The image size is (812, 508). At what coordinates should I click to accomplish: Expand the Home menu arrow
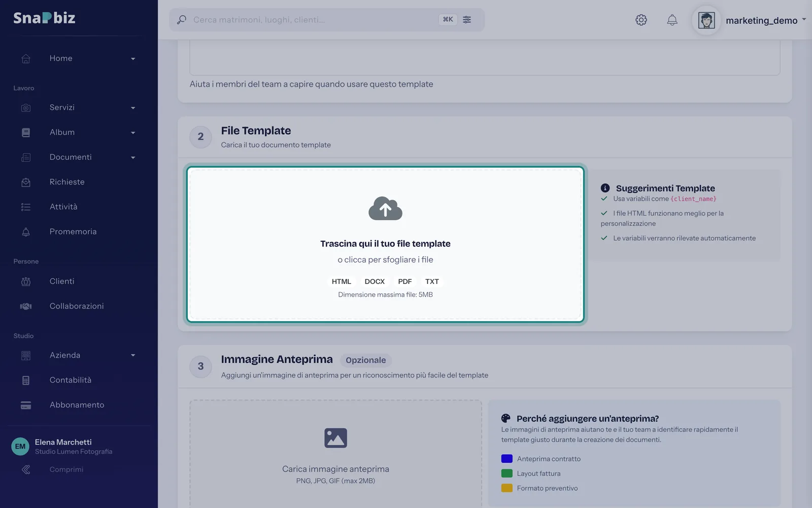pyautogui.click(x=133, y=59)
